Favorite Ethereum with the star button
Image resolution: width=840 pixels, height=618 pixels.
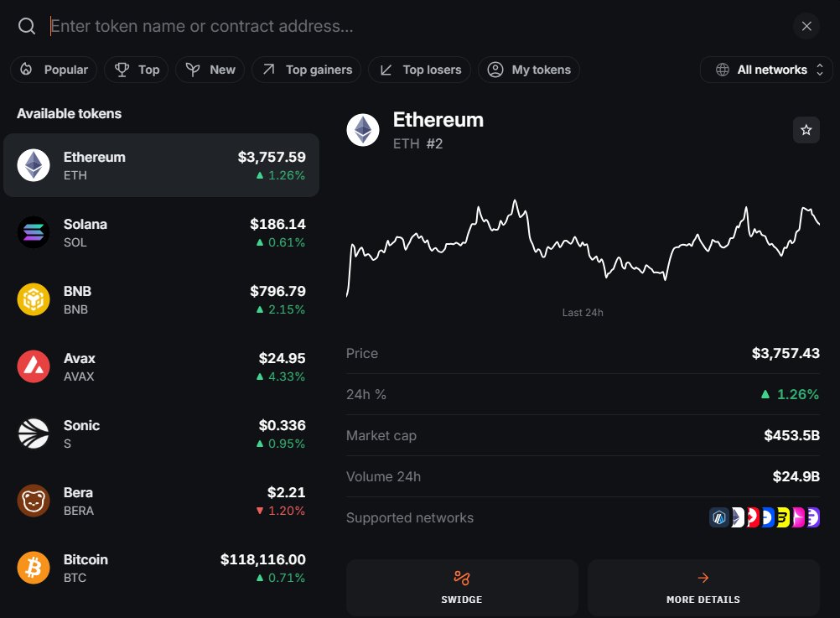806,130
